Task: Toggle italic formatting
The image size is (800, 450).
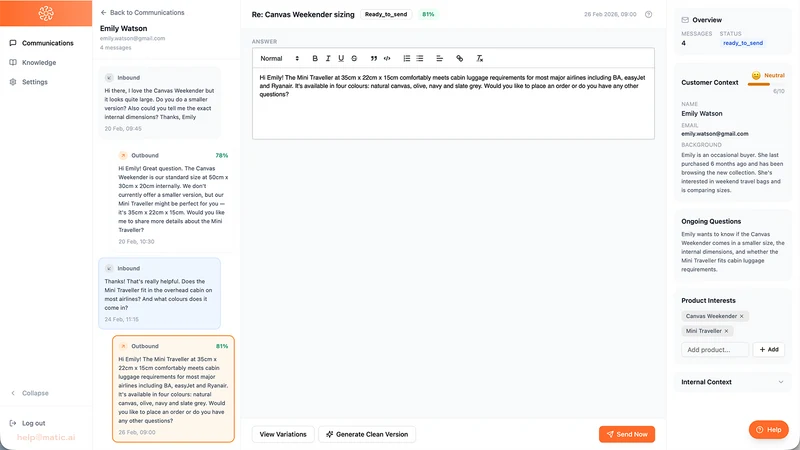Action: click(328, 58)
